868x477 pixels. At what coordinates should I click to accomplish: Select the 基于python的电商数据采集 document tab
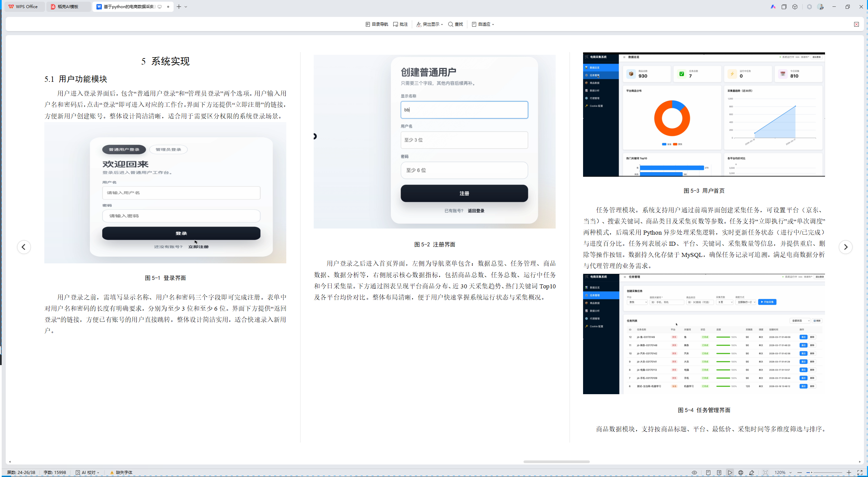133,6
